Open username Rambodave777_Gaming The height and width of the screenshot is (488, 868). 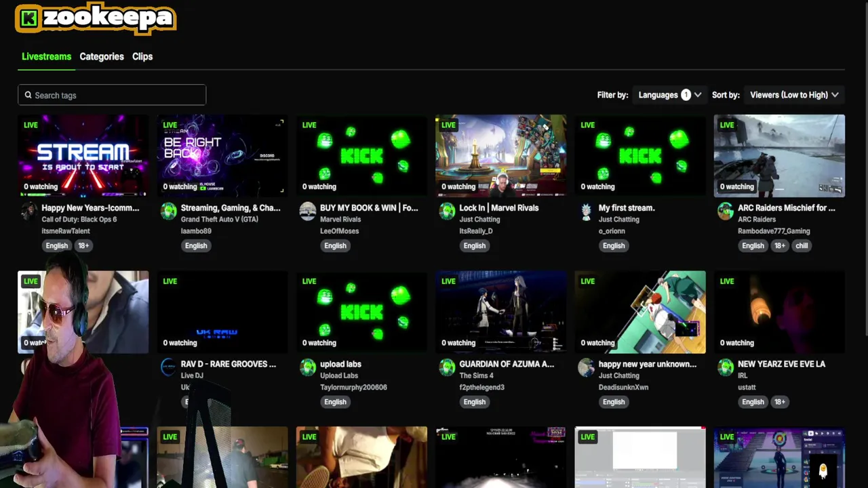[x=774, y=231]
